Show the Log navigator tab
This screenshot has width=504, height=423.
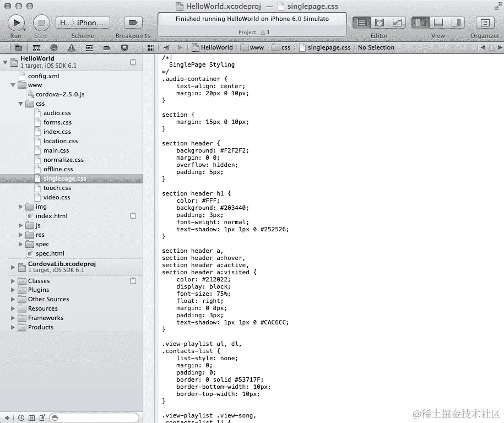pos(124,48)
